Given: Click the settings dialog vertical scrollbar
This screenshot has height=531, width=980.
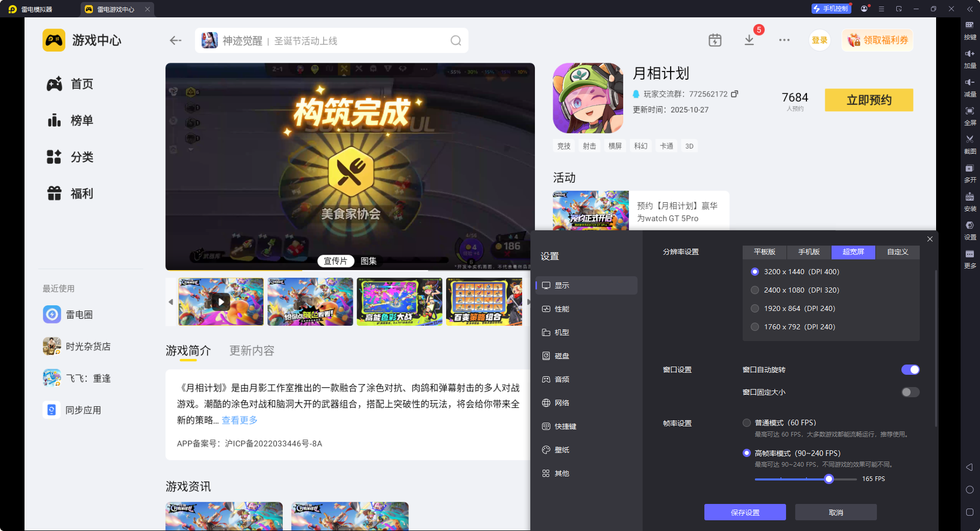Looking at the screenshot, I should (936, 347).
